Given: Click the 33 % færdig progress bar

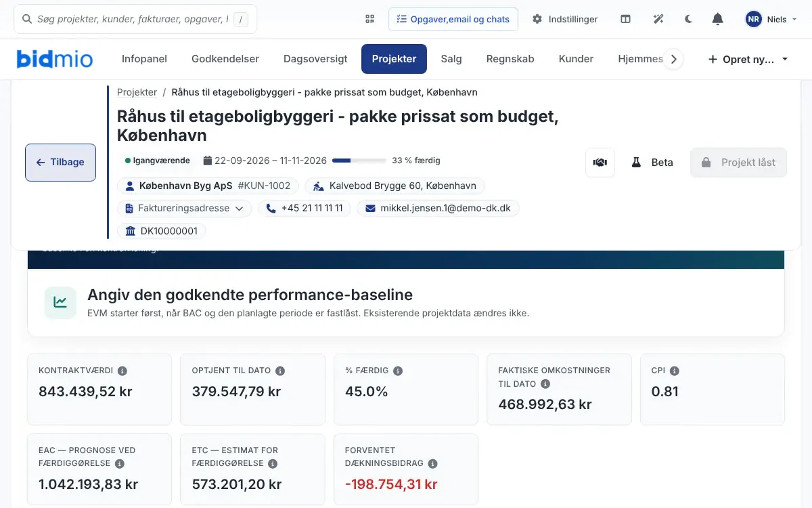Looking at the screenshot, I should pos(360,161).
